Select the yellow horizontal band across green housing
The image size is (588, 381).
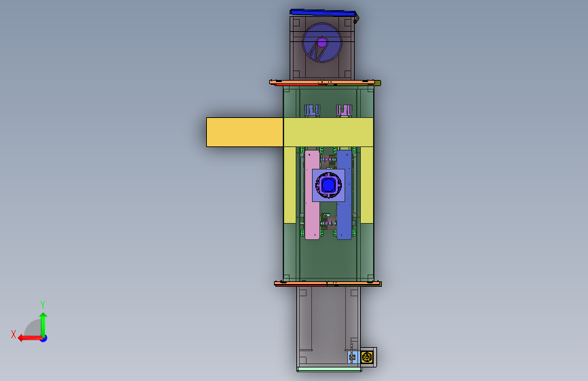tap(328, 132)
